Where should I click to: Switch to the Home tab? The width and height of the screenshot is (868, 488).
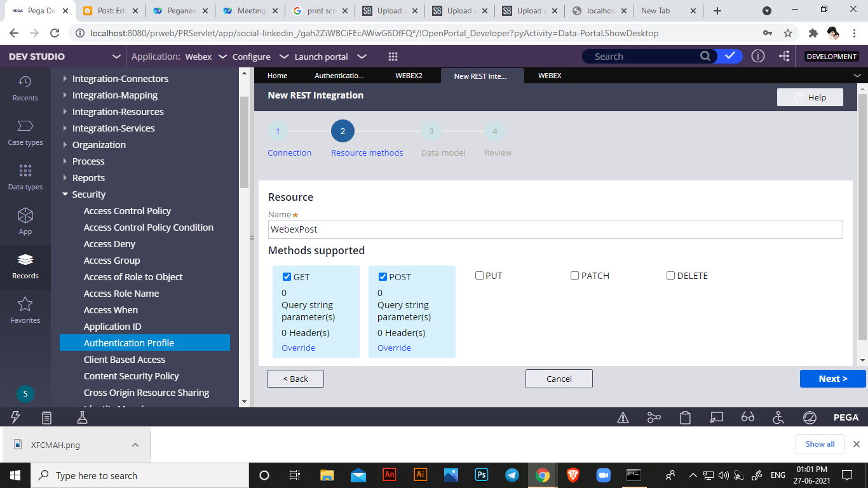[x=277, y=76]
